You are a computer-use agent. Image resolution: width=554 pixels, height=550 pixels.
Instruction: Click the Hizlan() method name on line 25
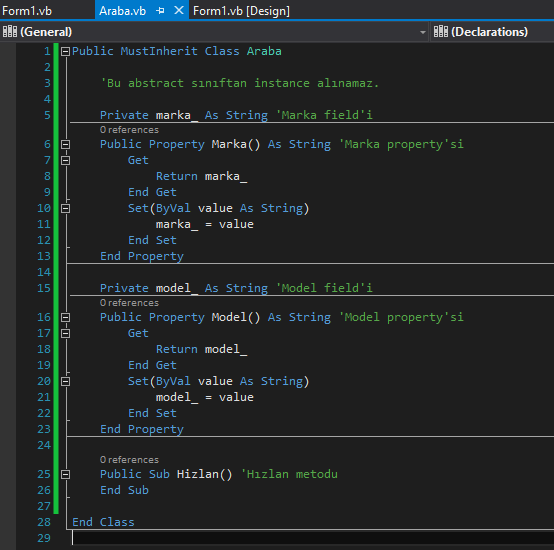204,474
